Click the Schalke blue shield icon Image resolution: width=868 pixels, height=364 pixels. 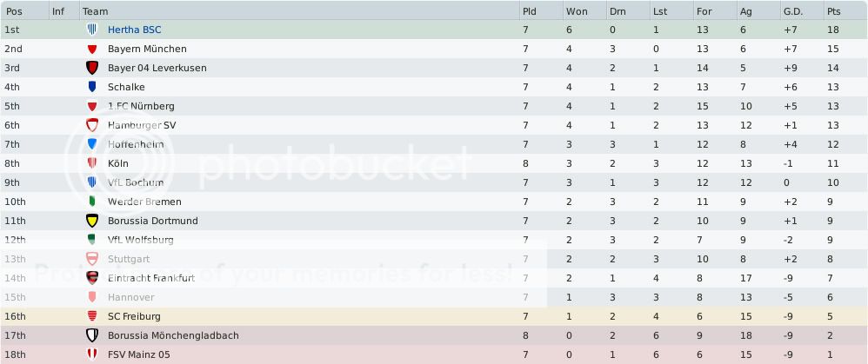pyautogui.click(x=92, y=87)
